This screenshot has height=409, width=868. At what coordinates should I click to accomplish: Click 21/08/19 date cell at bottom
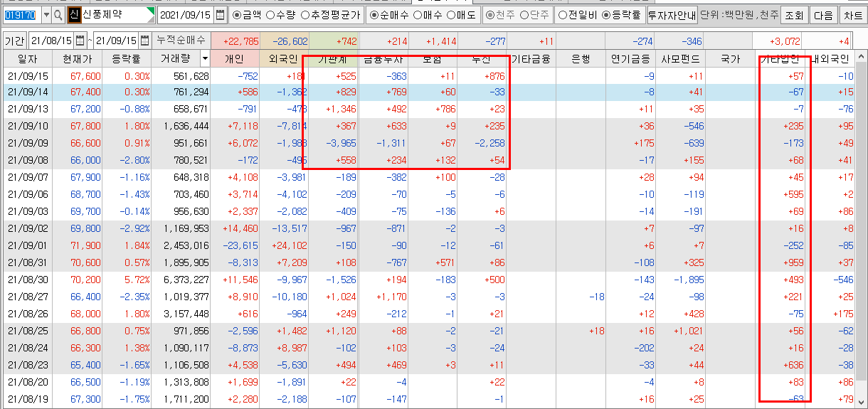pyautogui.click(x=27, y=399)
